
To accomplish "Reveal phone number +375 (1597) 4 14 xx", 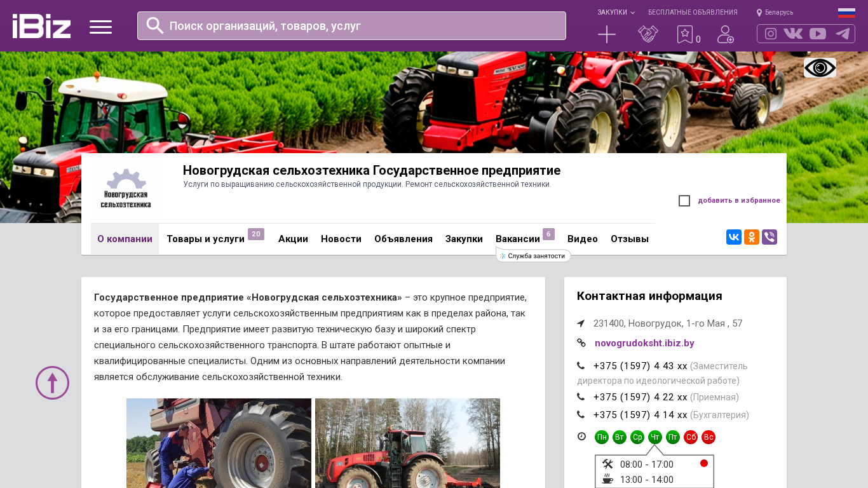I will 641,415.
